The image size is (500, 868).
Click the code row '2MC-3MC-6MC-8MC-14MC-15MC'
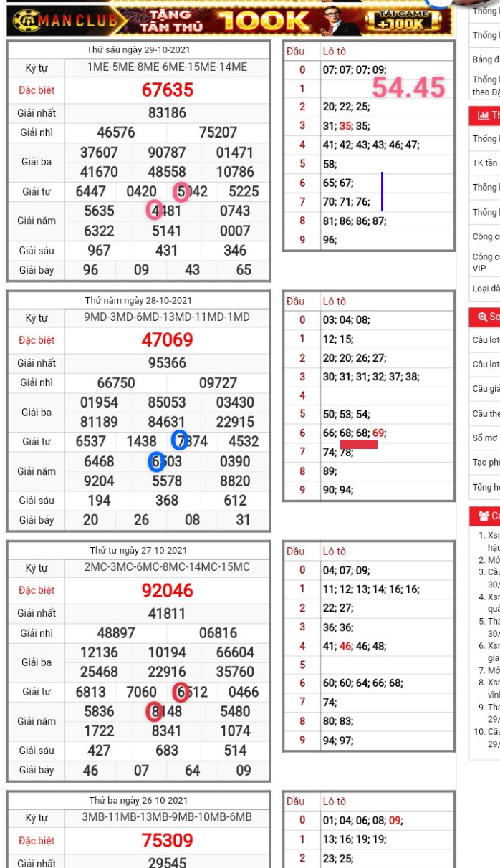click(x=167, y=567)
